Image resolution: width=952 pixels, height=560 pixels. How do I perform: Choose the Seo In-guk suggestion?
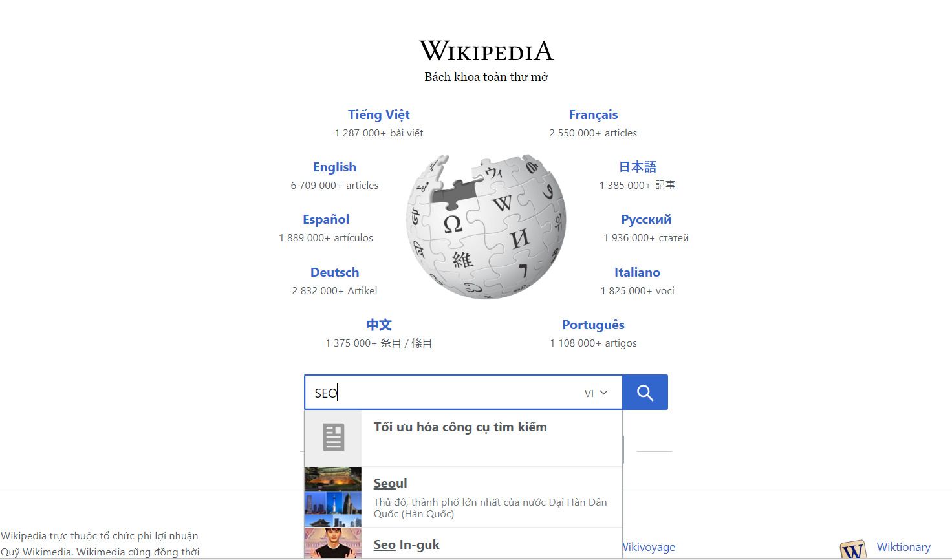tap(463, 543)
